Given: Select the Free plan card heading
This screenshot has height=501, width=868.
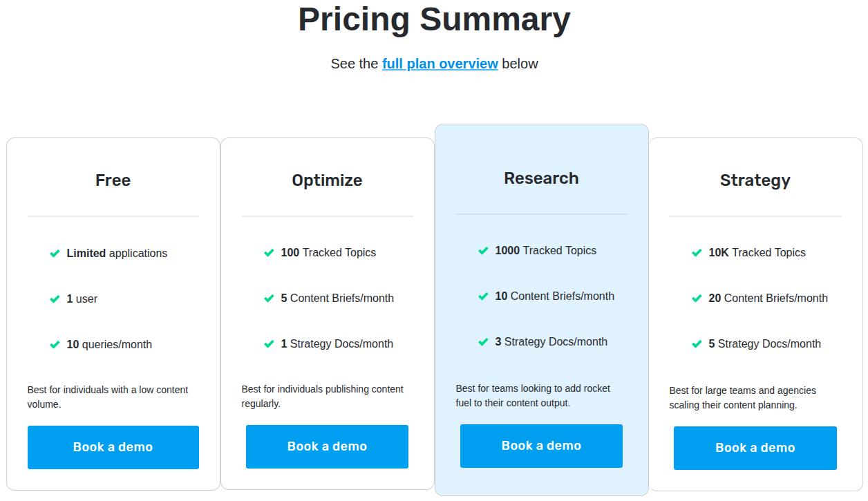Looking at the screenshot, I should tap(113, 180).
